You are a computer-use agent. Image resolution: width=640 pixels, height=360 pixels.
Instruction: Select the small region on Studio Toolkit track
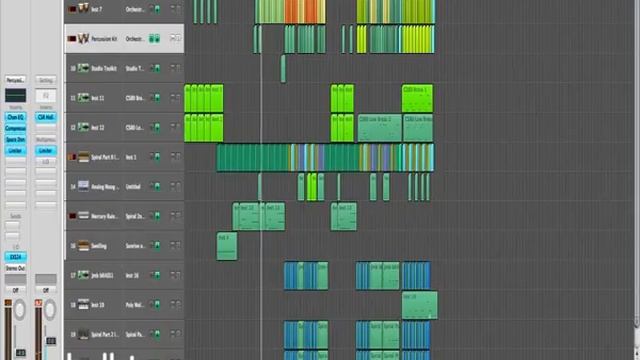283,69
